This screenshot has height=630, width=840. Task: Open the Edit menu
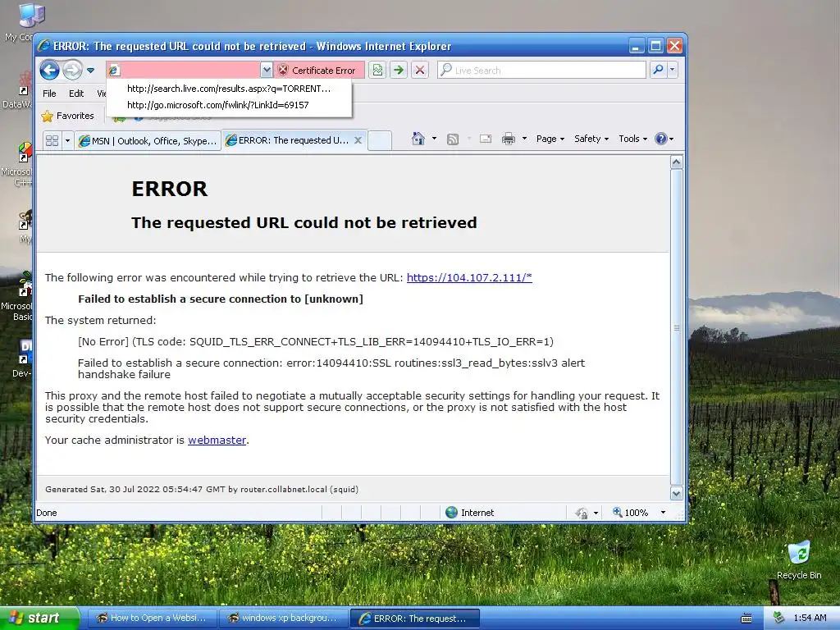(76, 94)
